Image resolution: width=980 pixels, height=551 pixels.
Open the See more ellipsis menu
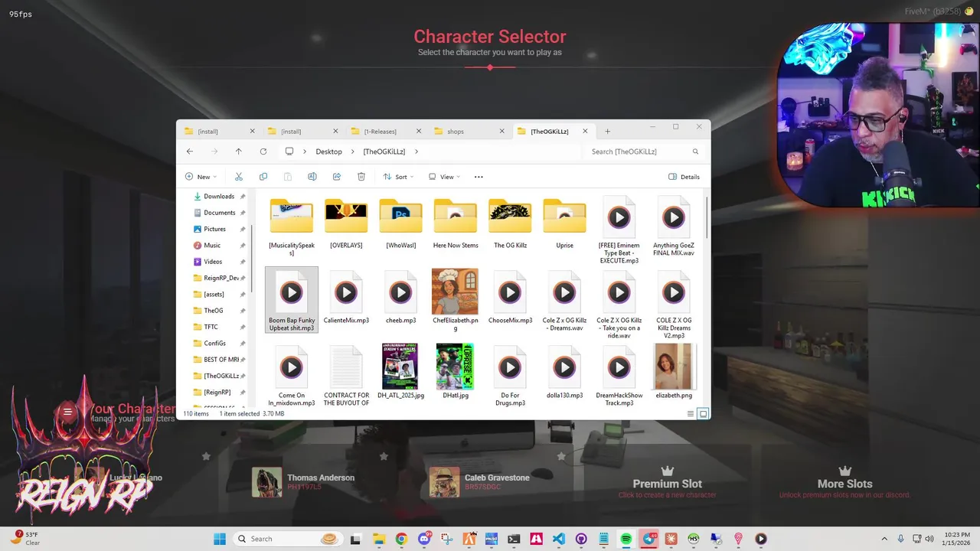pos(479,177)
